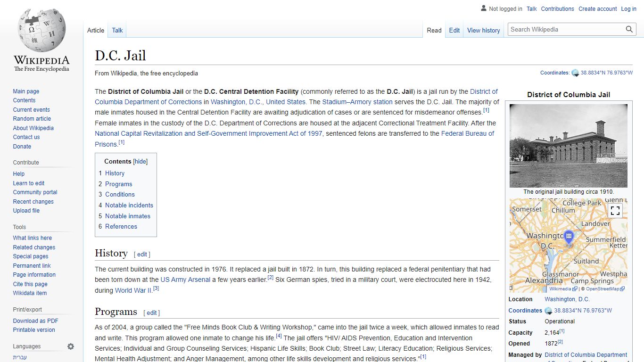Edit the Programs section
Screen dimensions: 644x362
pyautogui.click(x=152, y=313)
